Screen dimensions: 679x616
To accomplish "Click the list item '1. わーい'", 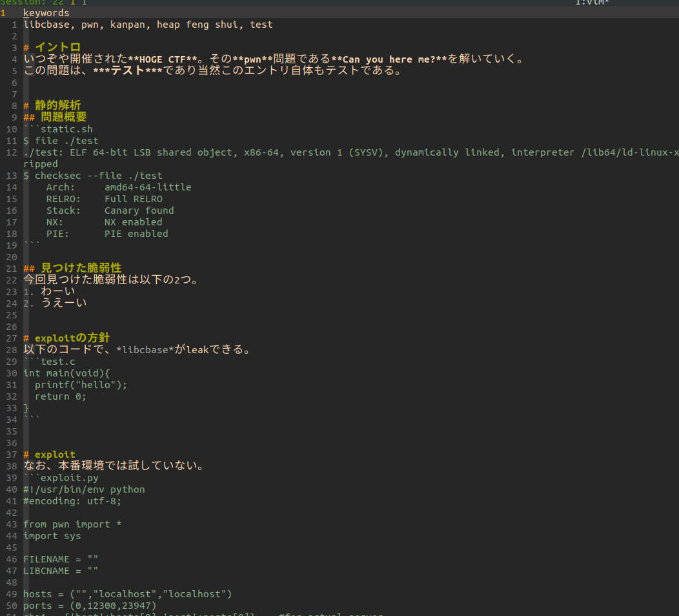I will point(49,292).
